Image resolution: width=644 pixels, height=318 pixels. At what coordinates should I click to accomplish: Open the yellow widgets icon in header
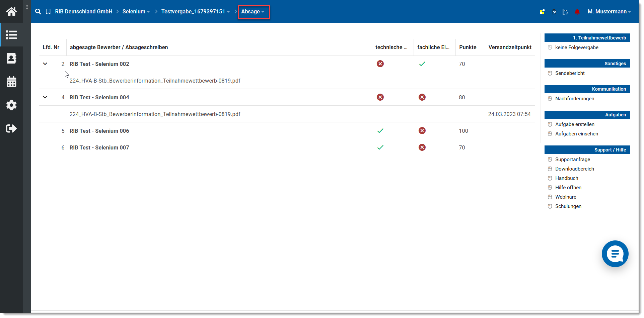[542, 12]
